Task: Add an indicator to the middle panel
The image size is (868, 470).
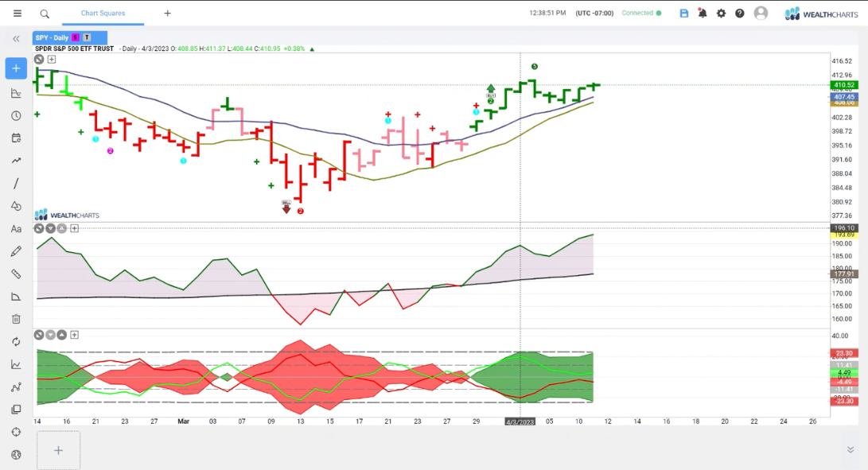Action: 74,228
